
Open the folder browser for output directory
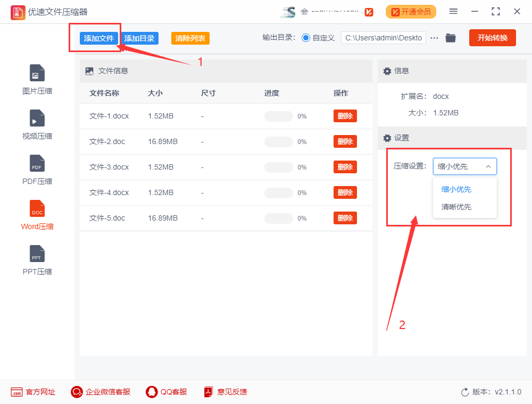point(450,37)
